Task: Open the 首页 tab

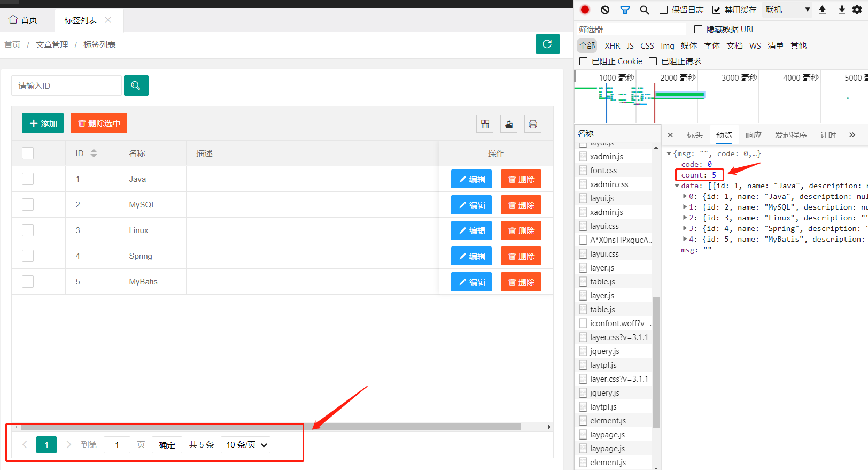Action: point(24,20)
